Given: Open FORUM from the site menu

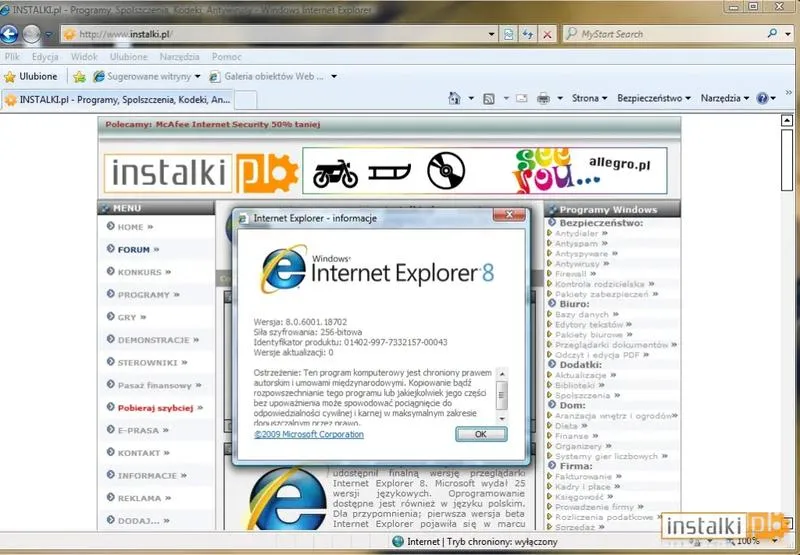Looking at the screenshot, I should [x=133, y=249].
